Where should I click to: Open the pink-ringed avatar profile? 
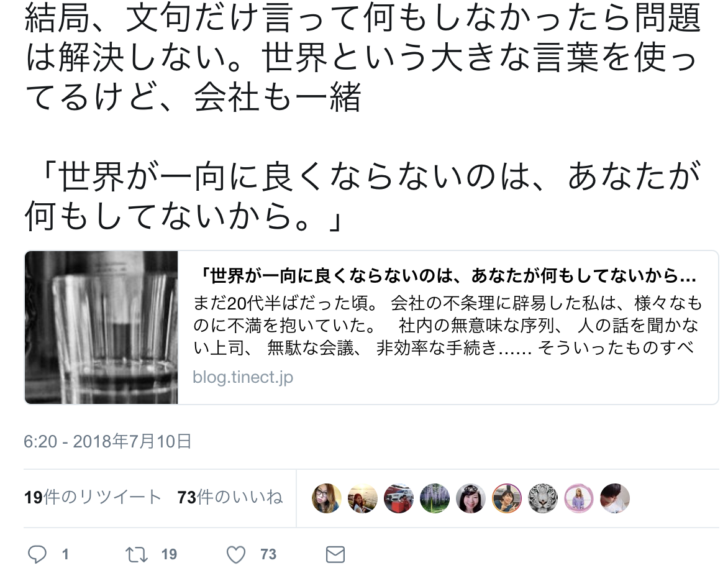pos(579,498)
